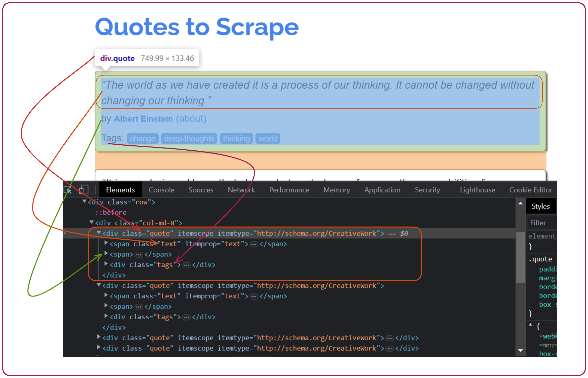This screenshot has width=588, height=378.
Task: Open the Albert Einstein author link
Action: 143,119
